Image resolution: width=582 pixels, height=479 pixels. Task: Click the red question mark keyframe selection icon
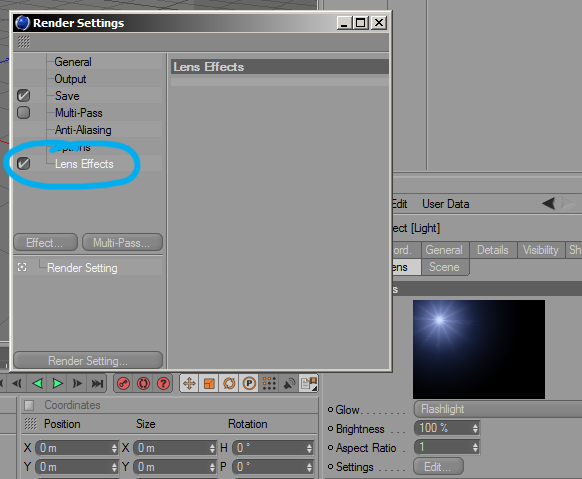coord(163,383)
